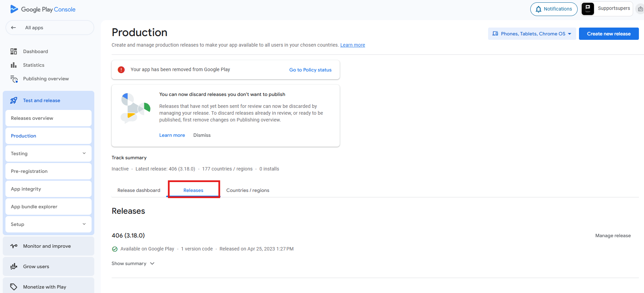644x293 pixels.
Task: Switch to the Release dashboard tab
Action: pyautogui.click(x=139, y=190)
